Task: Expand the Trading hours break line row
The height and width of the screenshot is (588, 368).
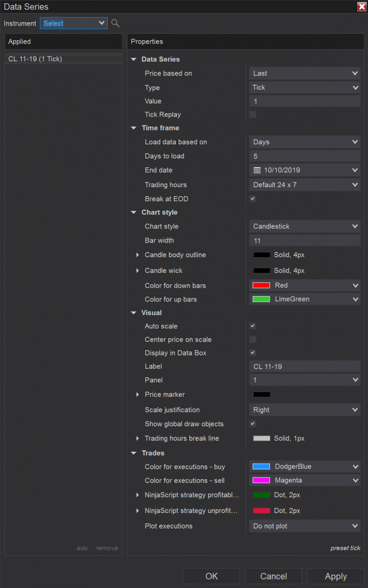Action: click(138, 439)
